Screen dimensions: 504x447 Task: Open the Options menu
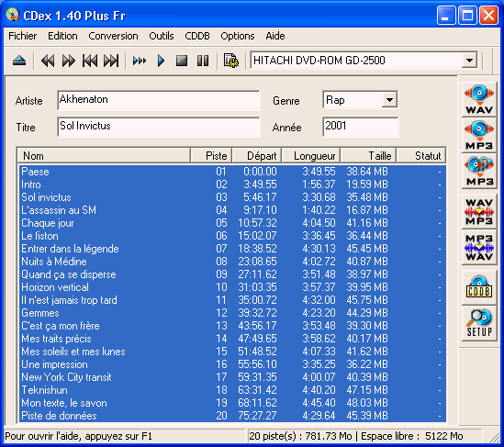pos(238,36)
